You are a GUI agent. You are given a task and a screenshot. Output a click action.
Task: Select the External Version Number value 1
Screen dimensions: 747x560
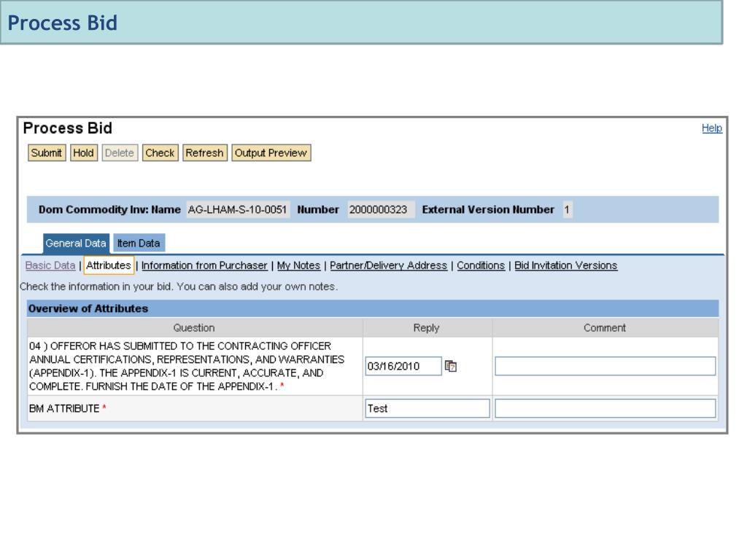point(567,209)
